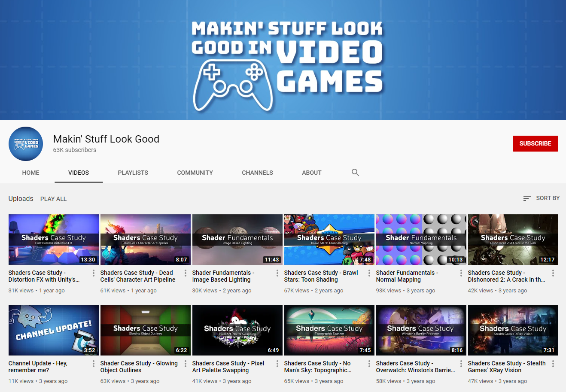
Task: Go to the Community tab
Action: point(195,173)
